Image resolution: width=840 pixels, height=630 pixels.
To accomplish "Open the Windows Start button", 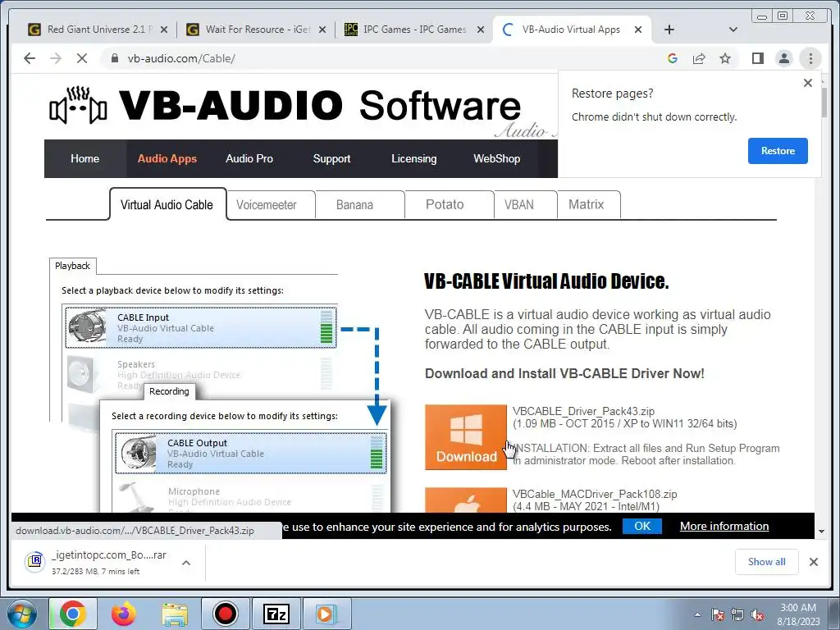I will click(21, 614).
